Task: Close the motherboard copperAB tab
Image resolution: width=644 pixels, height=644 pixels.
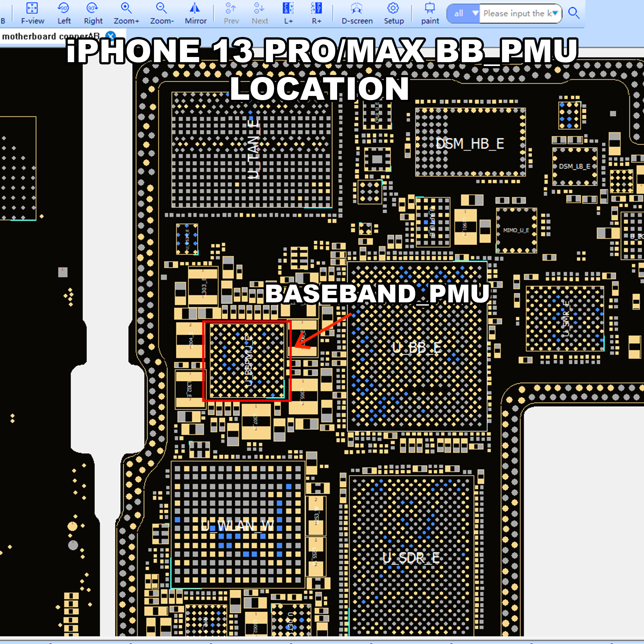Action: [110, 36]
